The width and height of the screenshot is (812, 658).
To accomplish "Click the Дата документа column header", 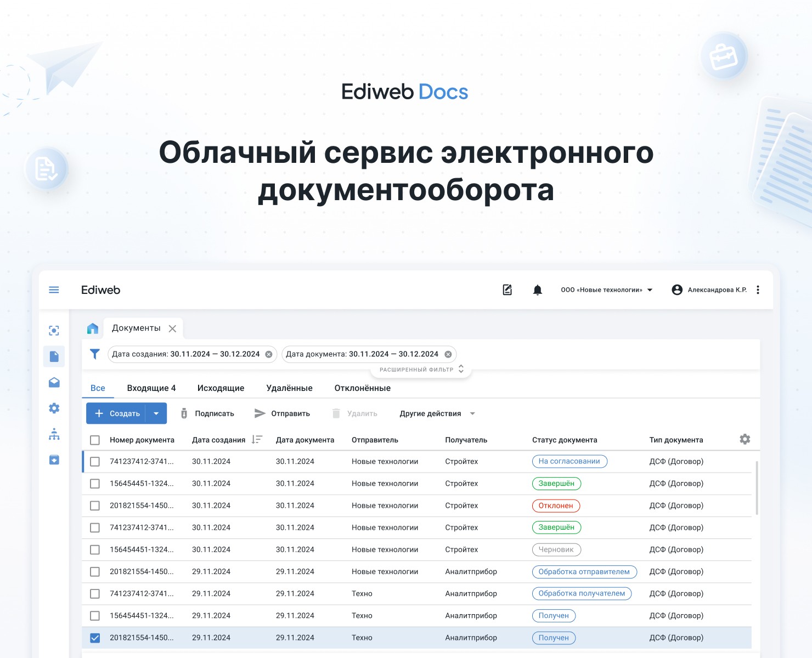I will point(305,440).
